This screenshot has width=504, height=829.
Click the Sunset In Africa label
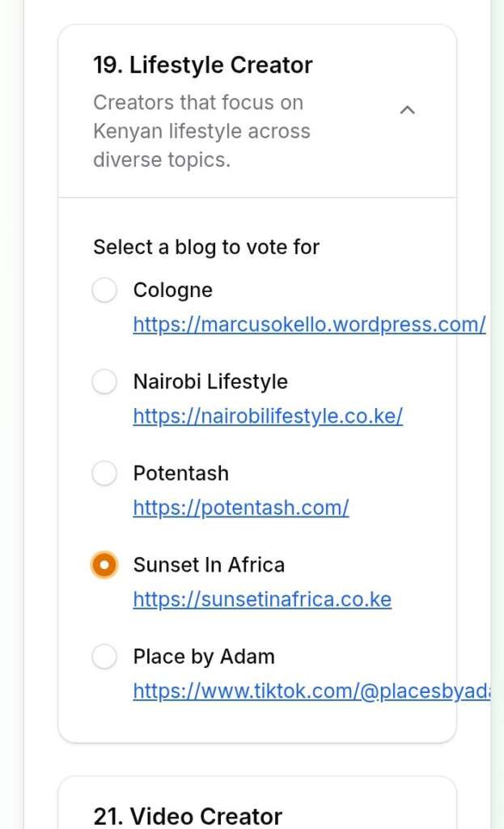209,564
